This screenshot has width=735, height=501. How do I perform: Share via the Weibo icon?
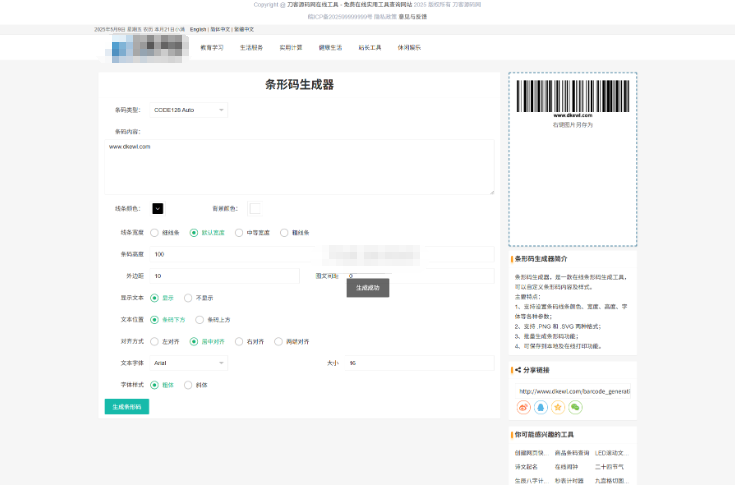[x=524, y=407]
